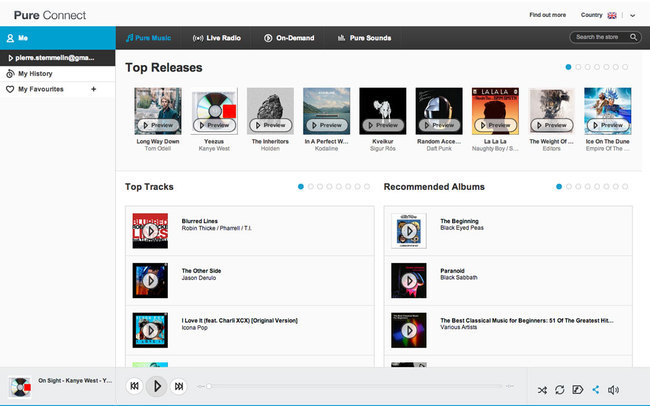Preview The Weight Of album by Editors
The image size is (650, 406).
[552, 125]
